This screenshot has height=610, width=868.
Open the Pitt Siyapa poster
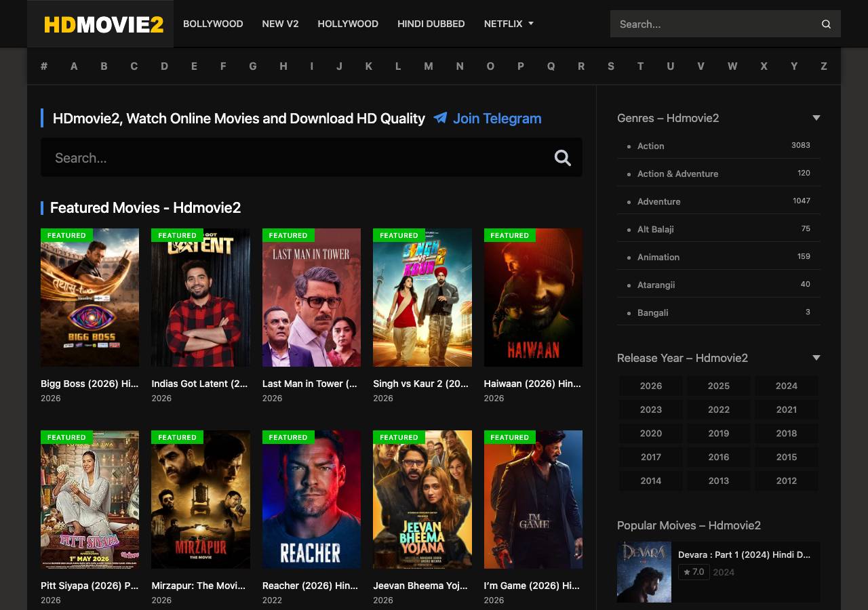[x=90, y=500]
